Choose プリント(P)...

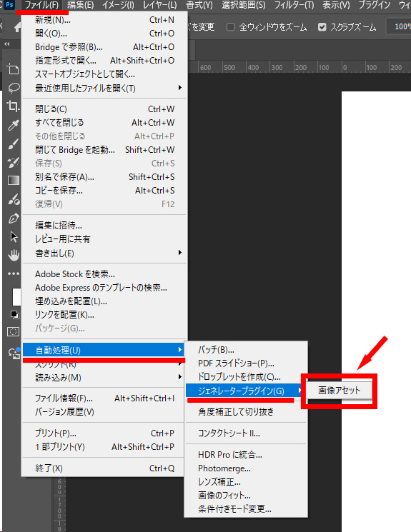click(x=104, y=433)
